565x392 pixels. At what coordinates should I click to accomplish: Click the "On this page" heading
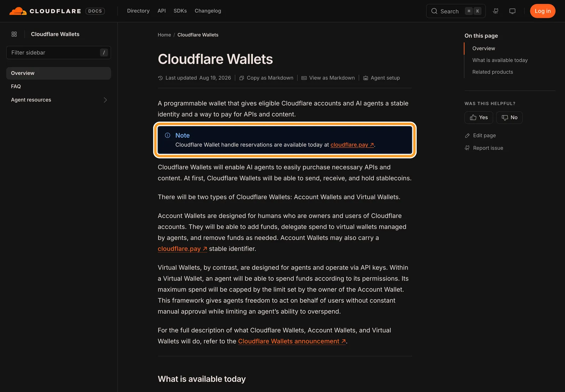pyautogui.click(x=481, y=36)
